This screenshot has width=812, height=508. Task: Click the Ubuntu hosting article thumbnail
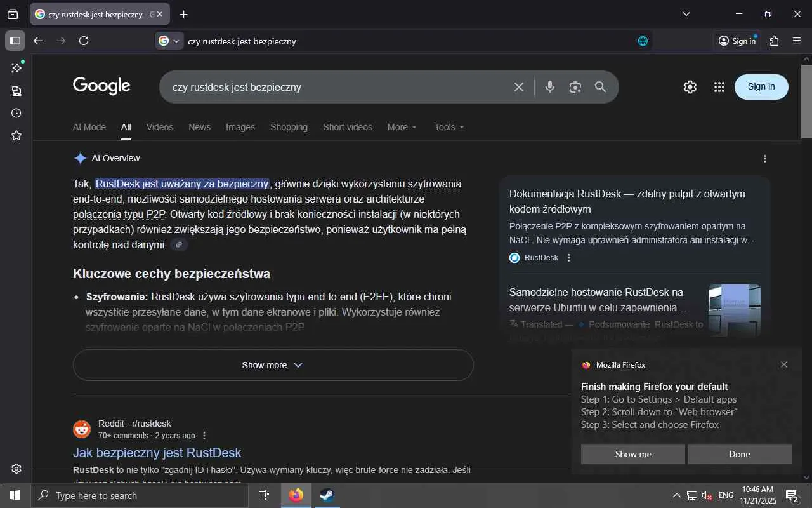[x=735, y=310]
